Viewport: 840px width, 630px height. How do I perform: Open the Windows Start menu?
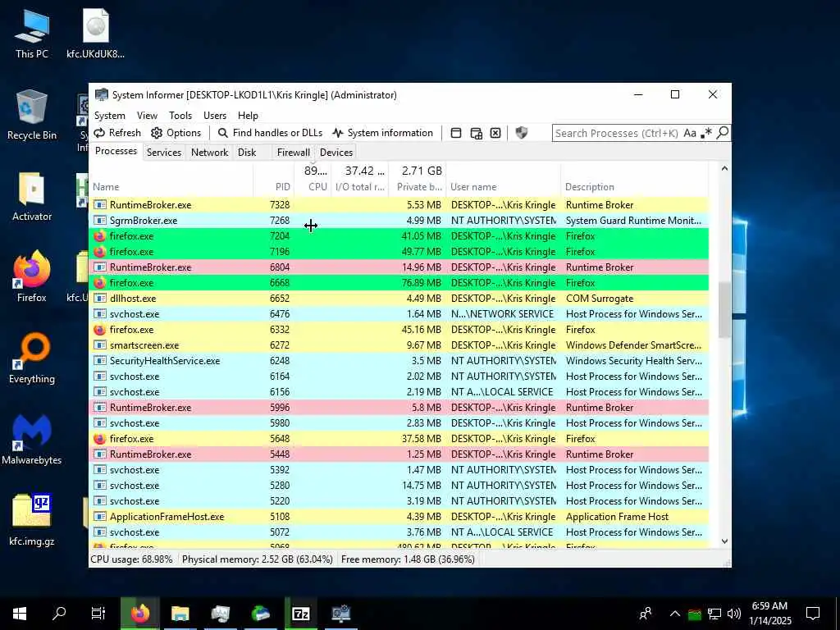(20, 614)
